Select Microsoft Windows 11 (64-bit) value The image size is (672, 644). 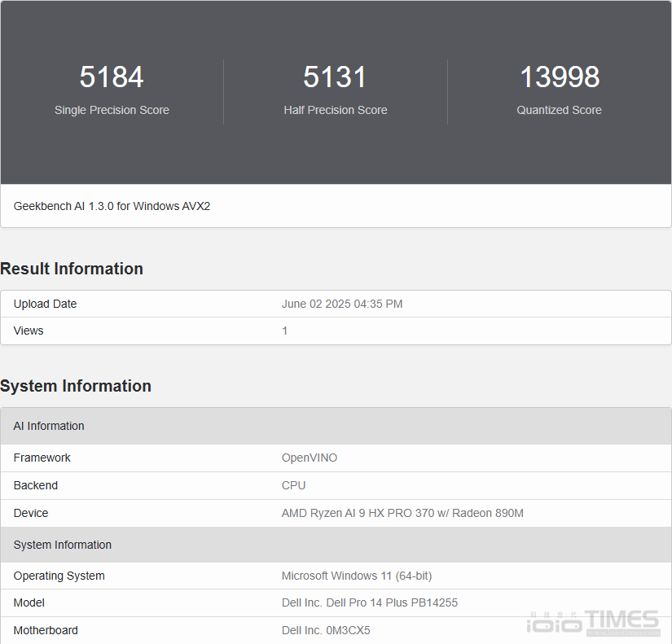point(357,576)
